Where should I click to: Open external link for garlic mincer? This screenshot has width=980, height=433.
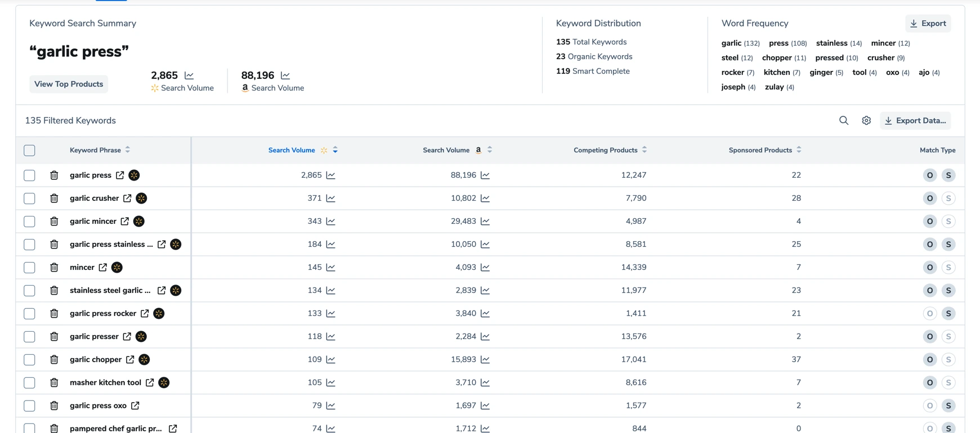pyautogui.click(x=125, y=222)
